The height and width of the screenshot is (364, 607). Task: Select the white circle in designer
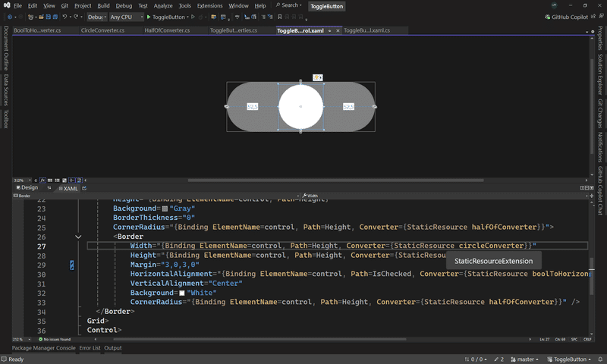300,106
